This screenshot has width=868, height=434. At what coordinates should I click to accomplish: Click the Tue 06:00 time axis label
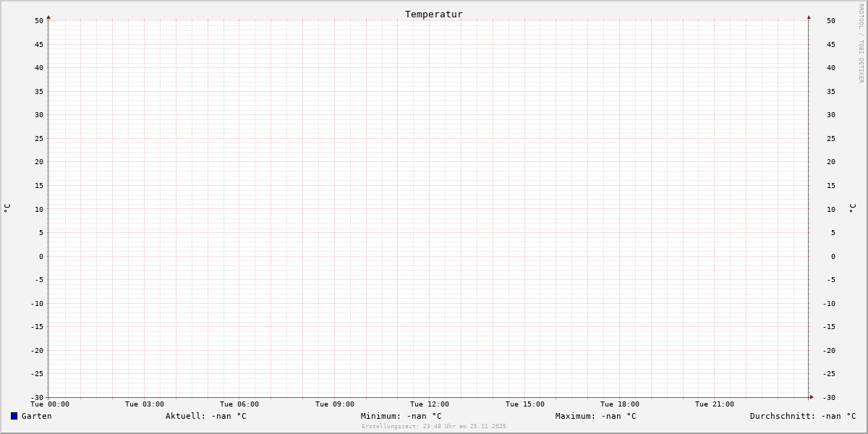click(239, 404)
